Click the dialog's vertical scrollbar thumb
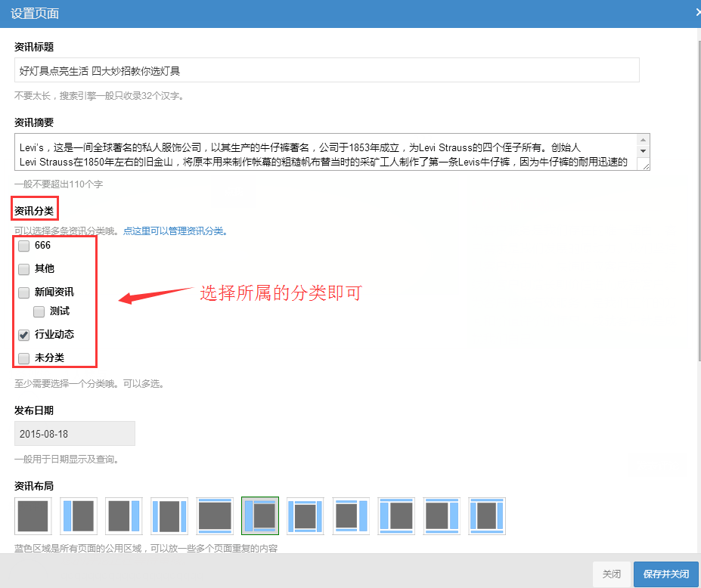Image resolution: width=701 pixels, height=588 pixels. tap(699, 200)
